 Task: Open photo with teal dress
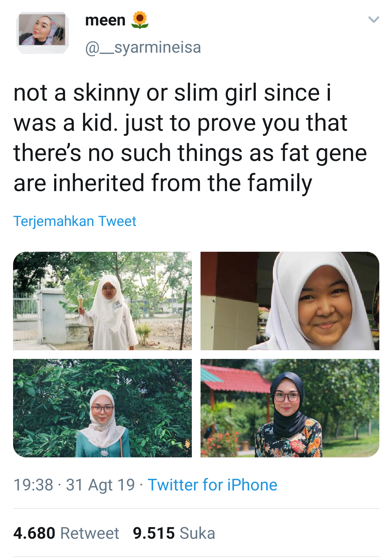pyautogui.click(x=102, y=408)
